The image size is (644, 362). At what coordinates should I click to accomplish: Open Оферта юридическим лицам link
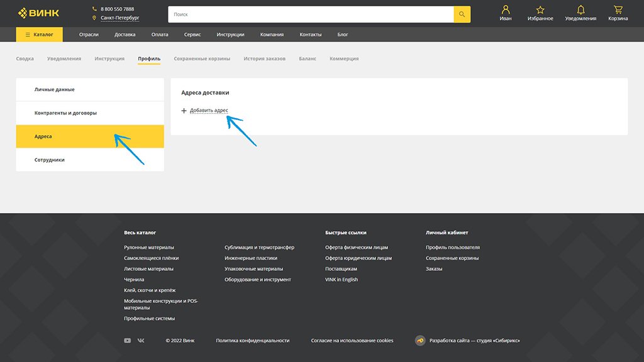coord(358,258)
